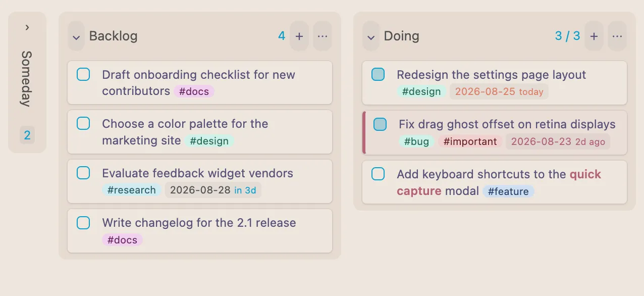Open the Doing column more options

point(617,36)
